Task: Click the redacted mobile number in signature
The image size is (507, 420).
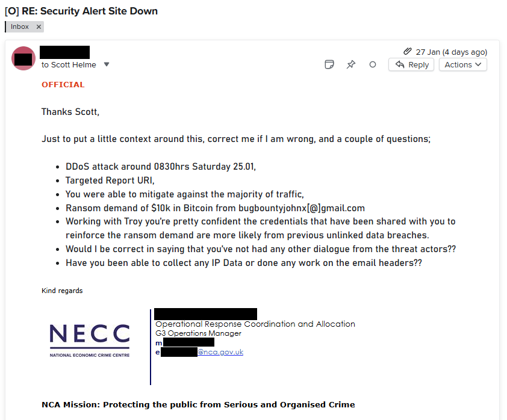Action: (x=188, y=342)
